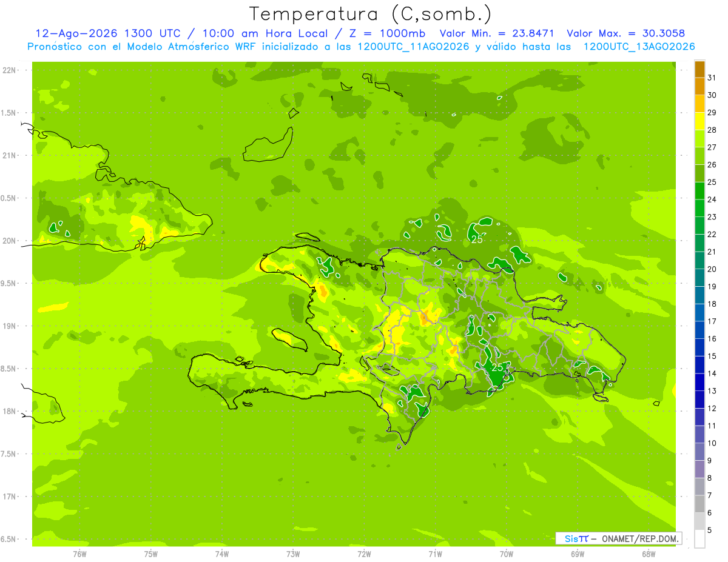Click the legend value "20"
Viewport: 728px width, 562px height.
[x=712, y=269]
